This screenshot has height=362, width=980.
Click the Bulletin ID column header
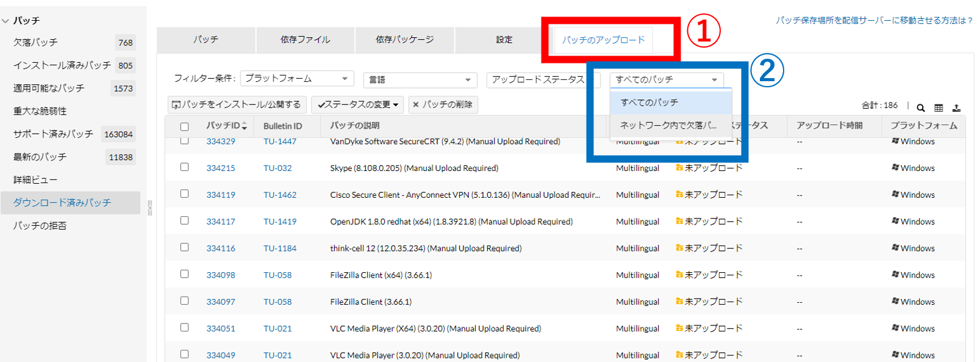282,126
